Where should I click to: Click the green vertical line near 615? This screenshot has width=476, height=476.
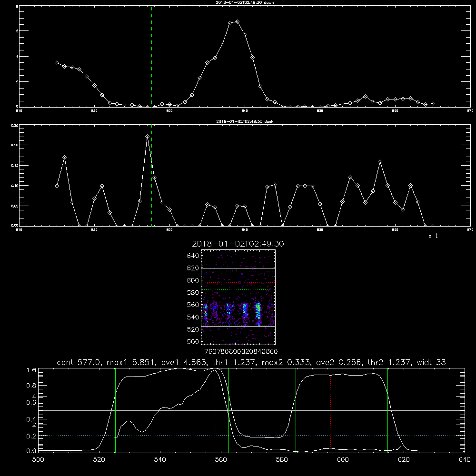coord(387,409)
